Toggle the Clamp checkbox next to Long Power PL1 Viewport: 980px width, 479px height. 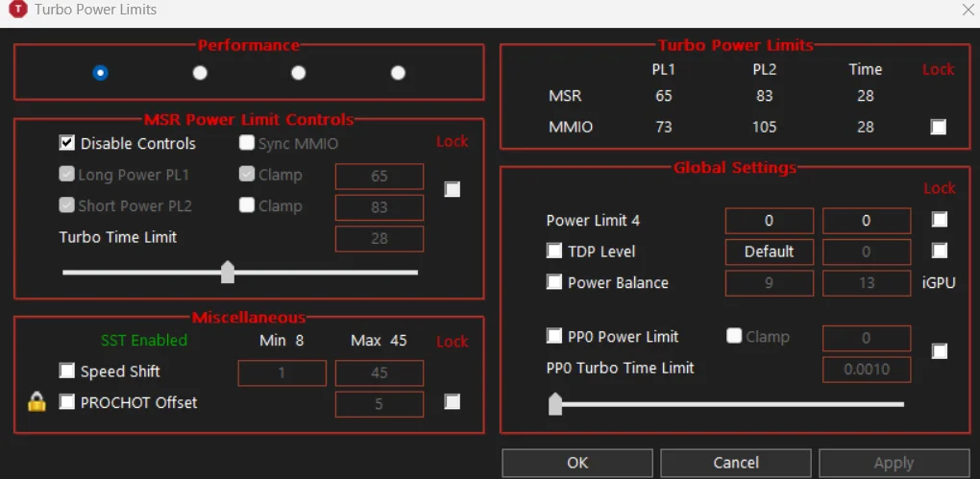[248, 175]
